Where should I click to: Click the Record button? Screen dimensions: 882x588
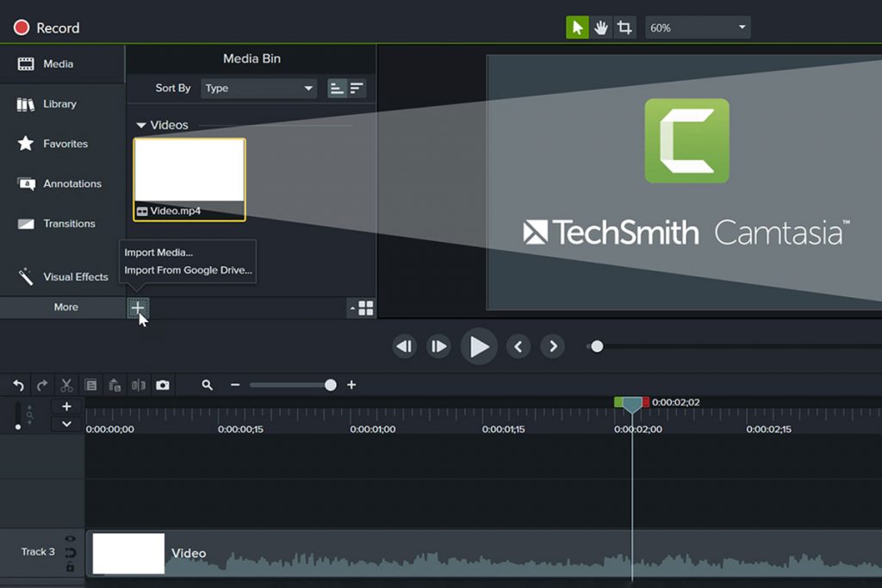tap(45, 27)
